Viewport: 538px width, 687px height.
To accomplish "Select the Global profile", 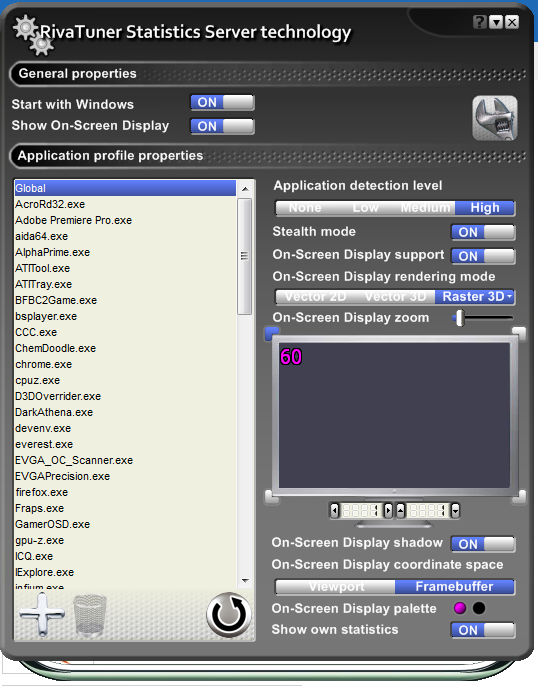I will [x=125, y=188].
